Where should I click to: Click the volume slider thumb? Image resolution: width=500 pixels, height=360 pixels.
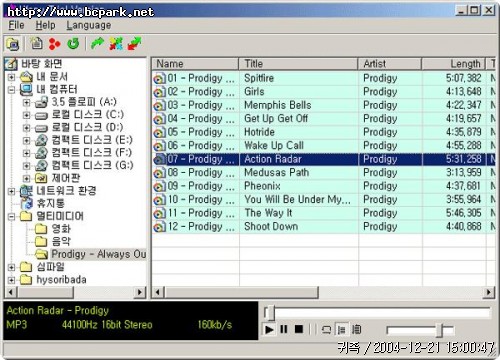pos(440,330)
